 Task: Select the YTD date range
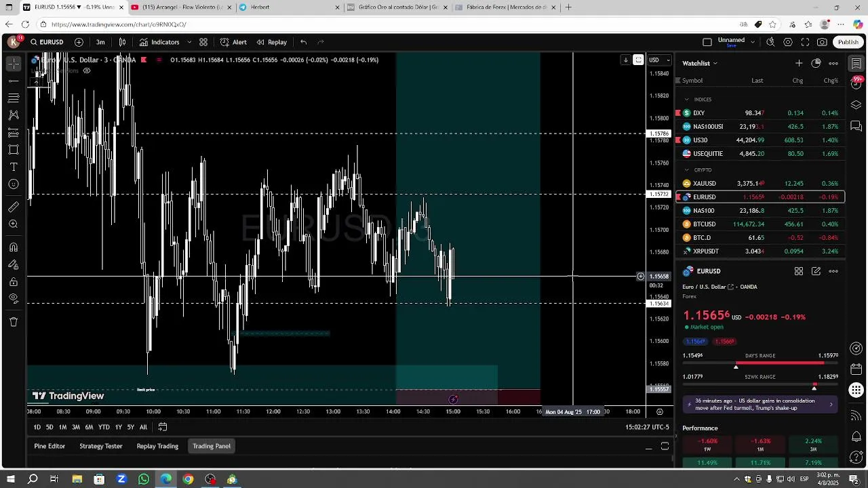tap(104, 427)
